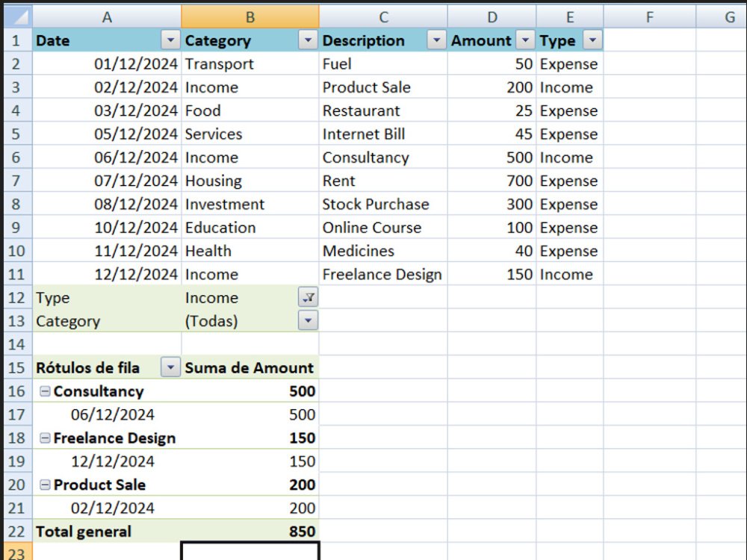Open the Category header filter dropdown in row 1
747x560 pixels.
click(x=309, y=40)
